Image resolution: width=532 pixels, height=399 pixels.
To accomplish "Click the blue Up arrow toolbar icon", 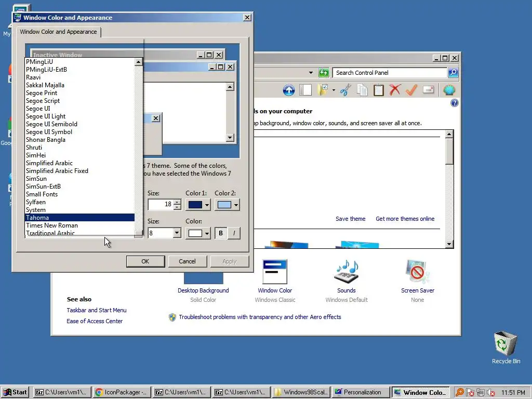I will 289,90.
